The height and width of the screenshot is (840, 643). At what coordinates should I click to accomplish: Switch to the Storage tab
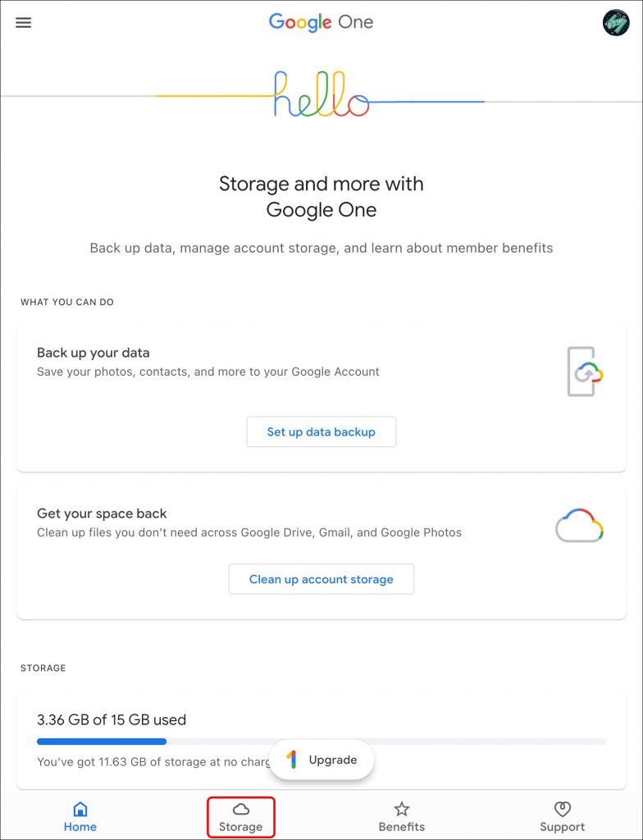coord(240,817)
